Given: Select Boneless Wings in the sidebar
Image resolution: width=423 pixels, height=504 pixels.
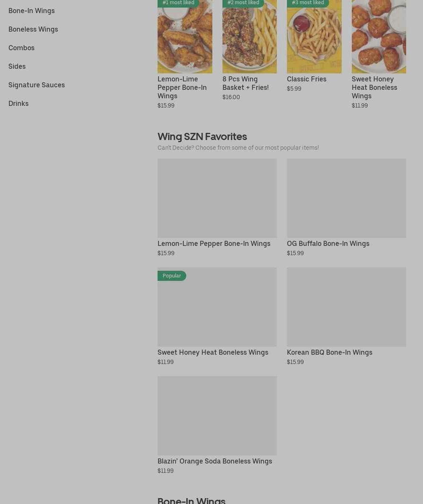Looking at the screenshot, I should point(33,29).
